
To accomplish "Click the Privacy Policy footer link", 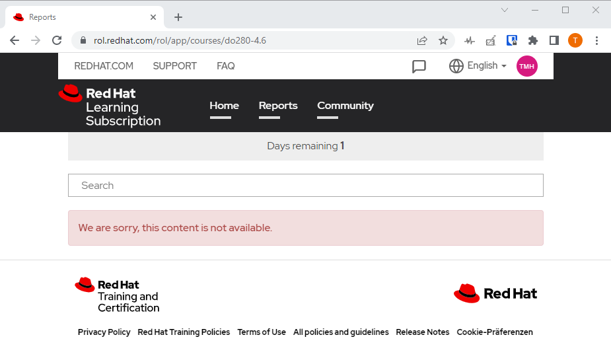I will pos(104,332).
